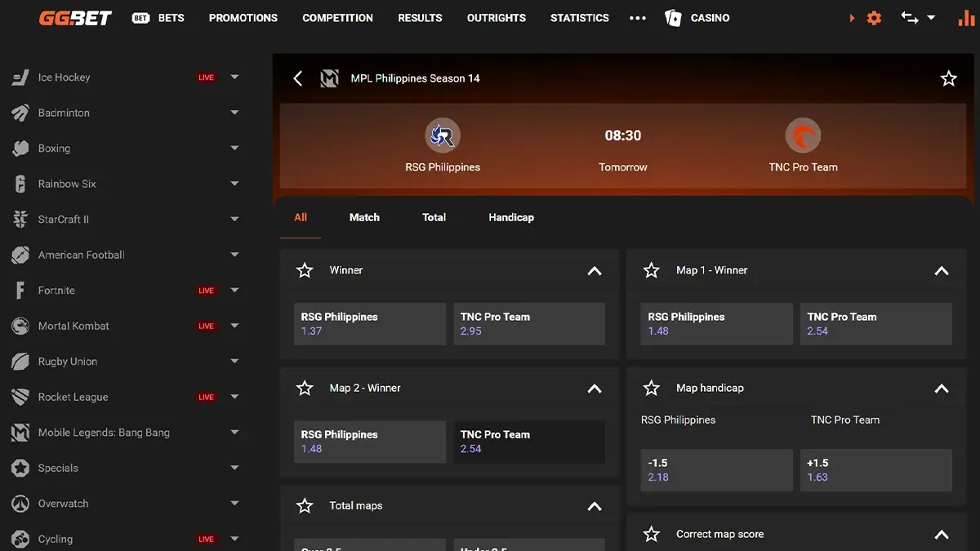Select handicap -1.5 at 2.18
Image resolution: width=980 pixels, height=551 pixels.
click(x=717, y=470)
